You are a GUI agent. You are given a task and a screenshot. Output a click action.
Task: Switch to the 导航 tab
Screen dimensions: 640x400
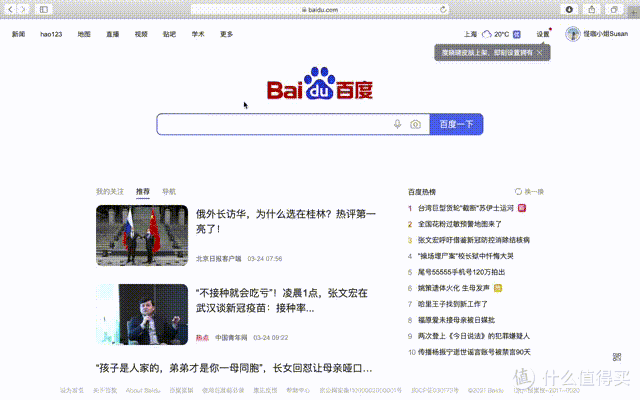(169, 191)
